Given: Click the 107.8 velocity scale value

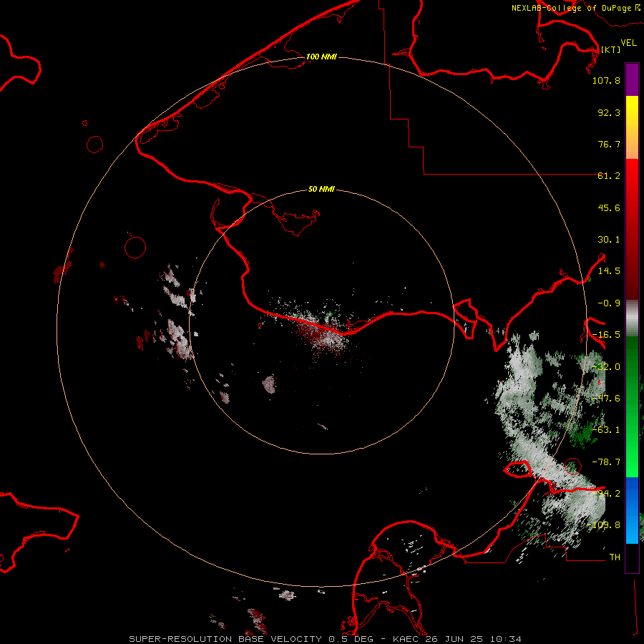Looking at the screenshot, I should (606, 80).
